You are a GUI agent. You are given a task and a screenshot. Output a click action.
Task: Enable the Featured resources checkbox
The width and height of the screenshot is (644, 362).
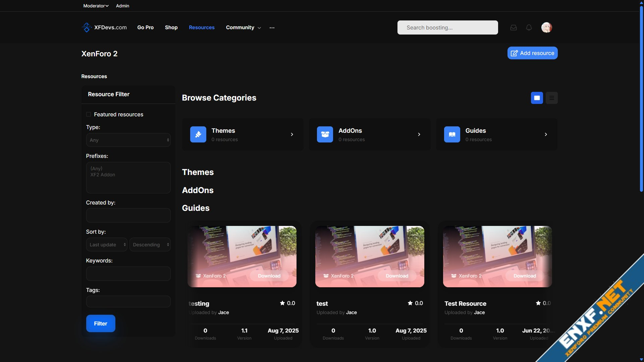coord(89,114)
